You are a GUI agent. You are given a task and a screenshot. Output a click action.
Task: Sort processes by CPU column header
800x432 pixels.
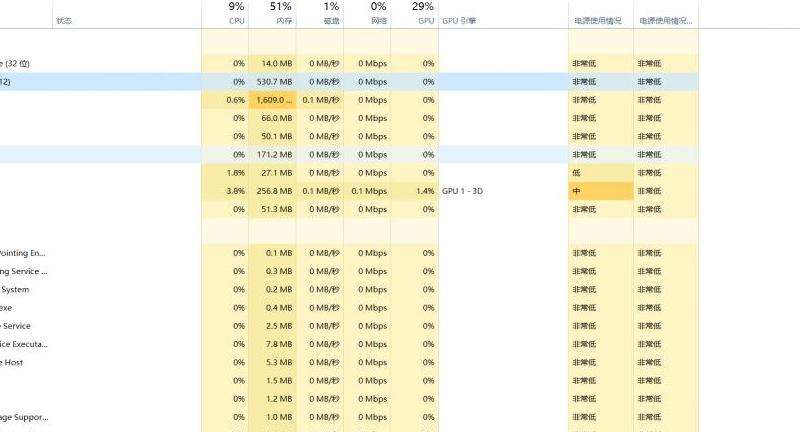click(x=236, y=14)
